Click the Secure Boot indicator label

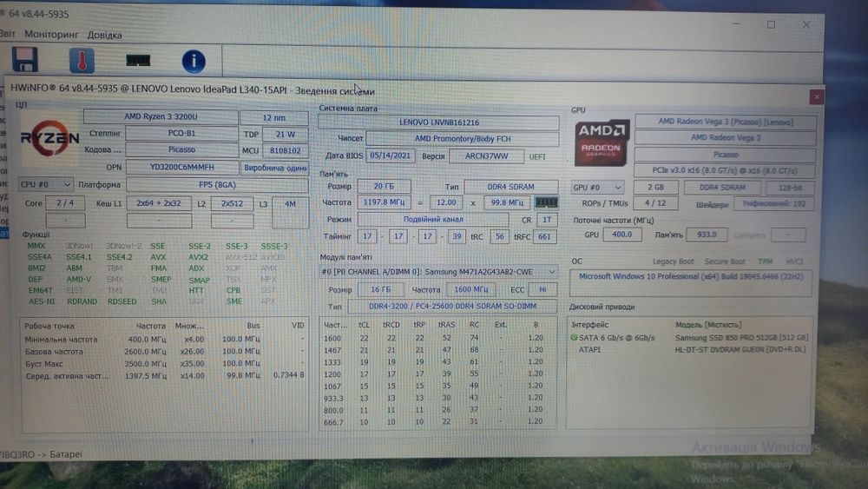[x=724, y=261]
